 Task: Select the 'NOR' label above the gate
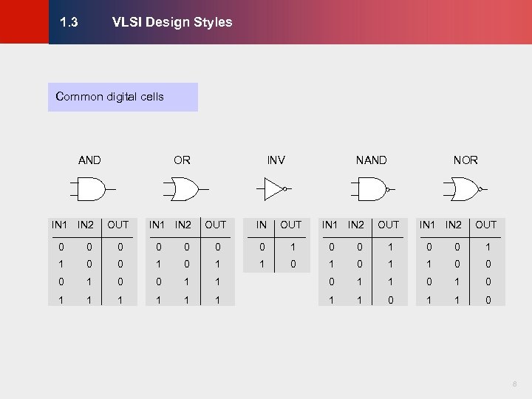click(x=465, y=160)
